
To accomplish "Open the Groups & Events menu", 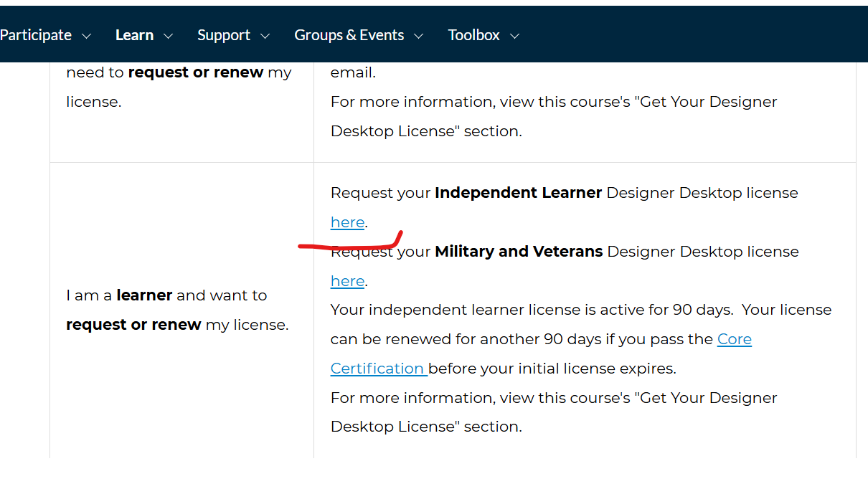I will [349, 35].
